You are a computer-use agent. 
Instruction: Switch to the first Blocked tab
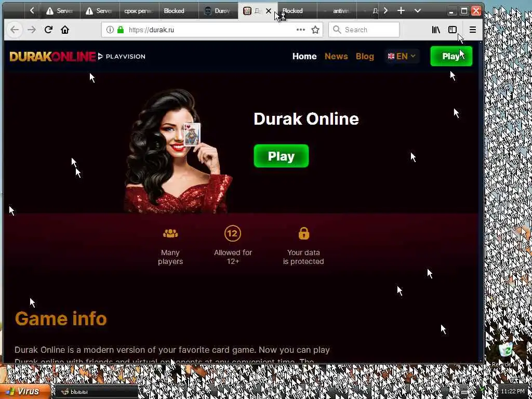point(178,11)
